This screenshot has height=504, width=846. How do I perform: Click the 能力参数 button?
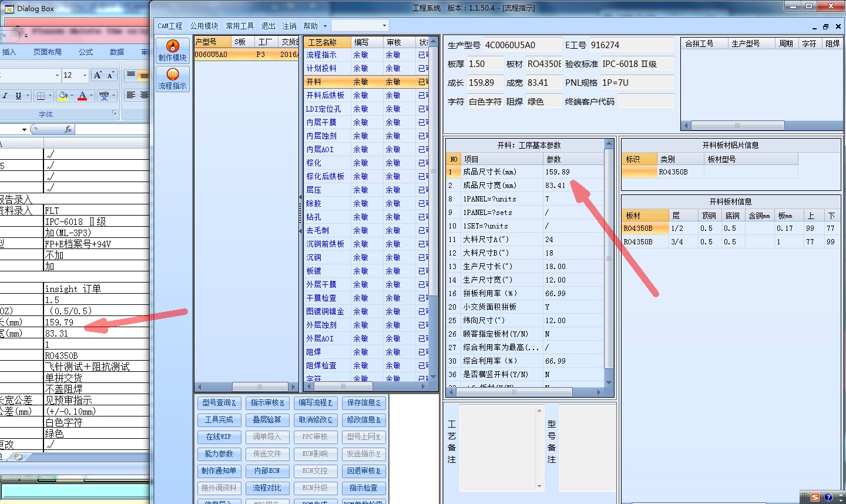click(x=219, y=453)
